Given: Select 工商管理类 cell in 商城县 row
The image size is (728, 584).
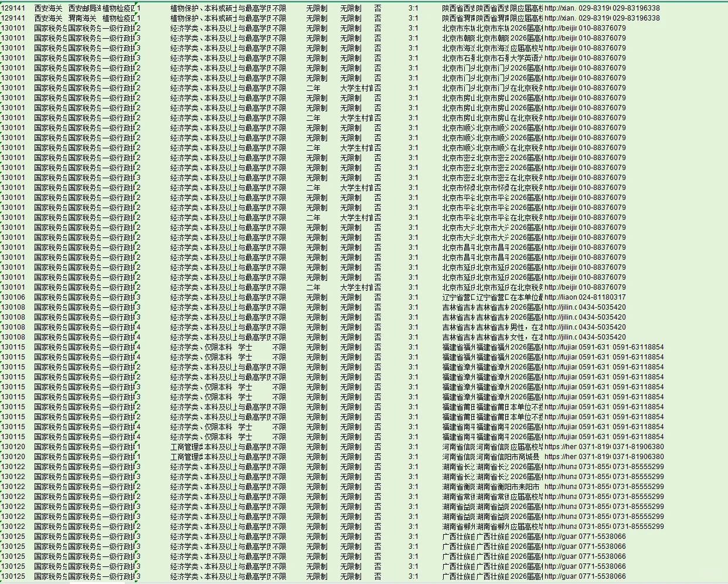Looking at the screenshot, I should pos(186,457).
